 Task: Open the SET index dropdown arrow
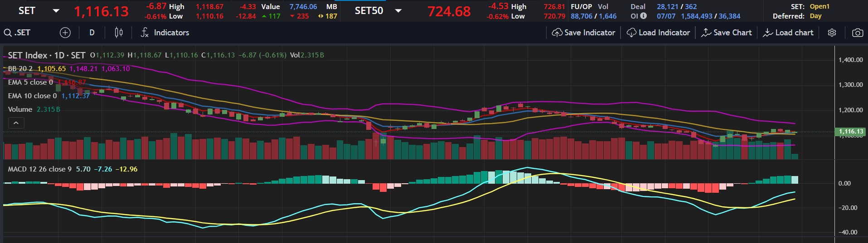click(56, 11)
